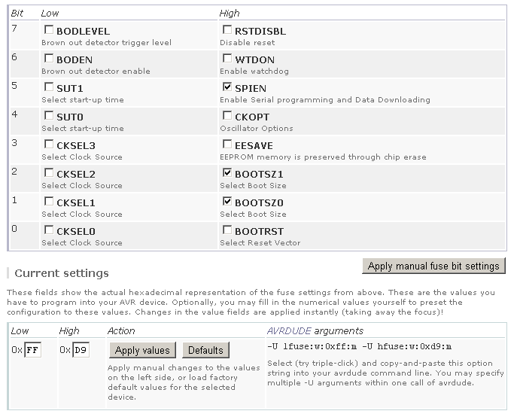The width and height of the screenshot is (520, 420).
Task: Focus the Low fuse hex input field
Action: click(x=32, y=350)
